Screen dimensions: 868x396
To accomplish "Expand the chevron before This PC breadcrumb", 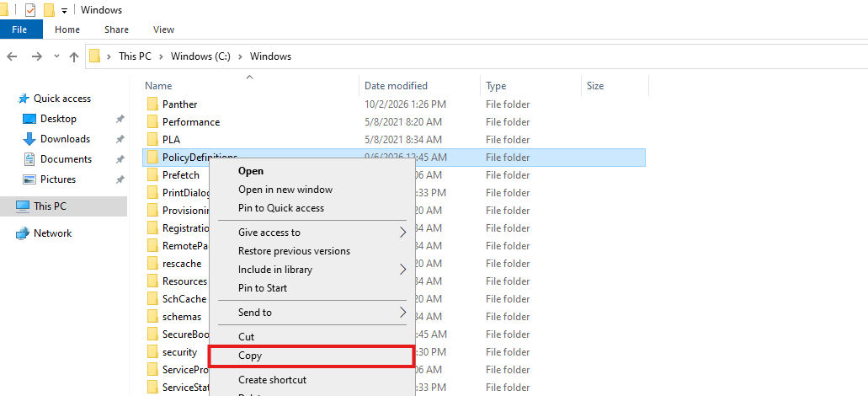I will coord(109,56).
